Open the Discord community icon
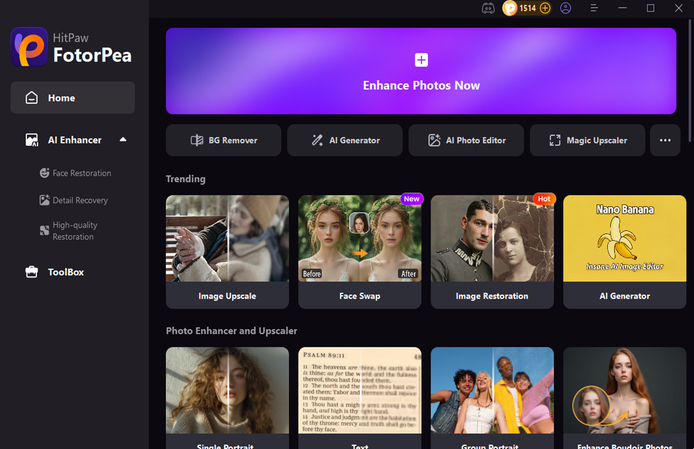Screen dimensions: 694x449 click(488, 8)
